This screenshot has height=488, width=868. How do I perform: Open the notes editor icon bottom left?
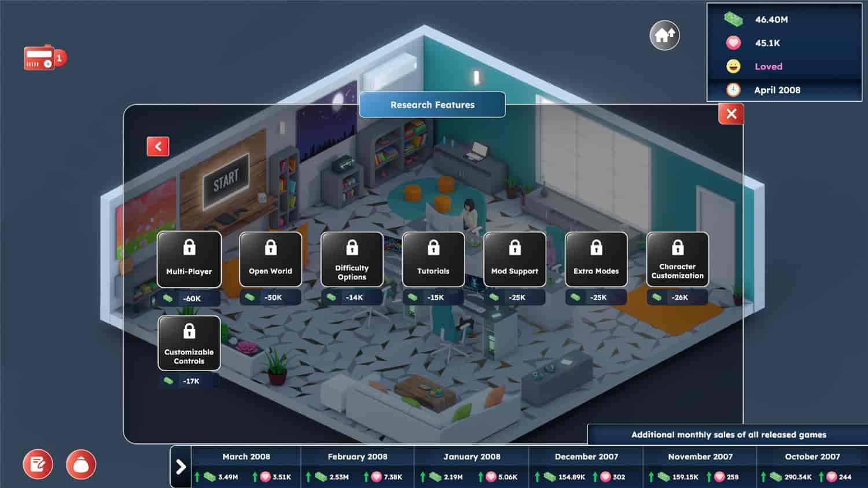[37, 464]
